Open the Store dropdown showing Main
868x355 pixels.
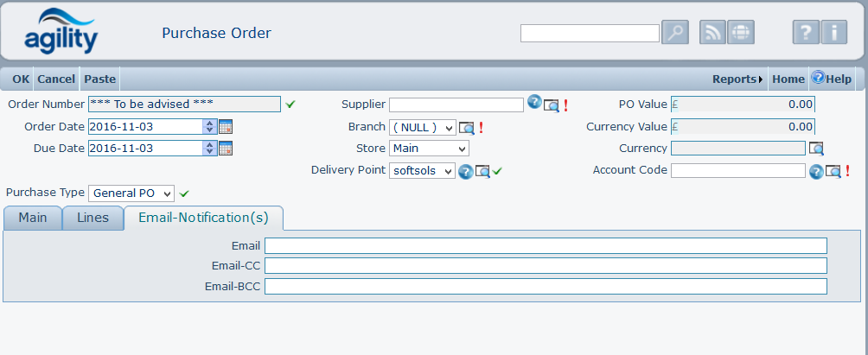click(429, 149)
